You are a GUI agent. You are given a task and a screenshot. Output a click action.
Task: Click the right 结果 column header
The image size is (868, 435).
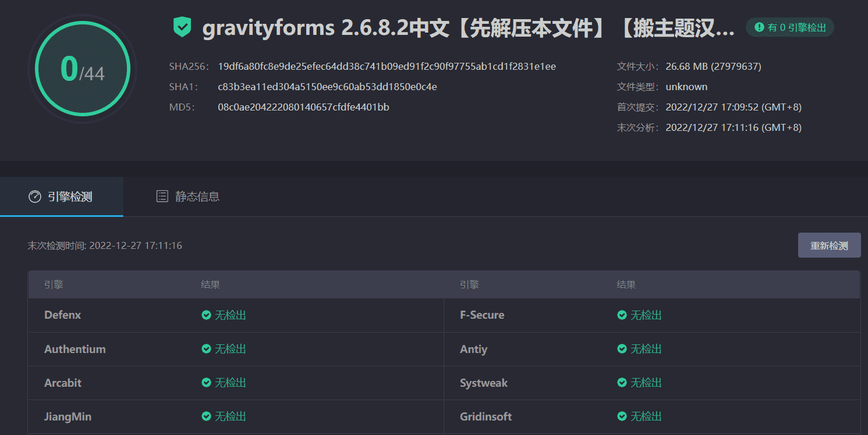click(626, 285)
